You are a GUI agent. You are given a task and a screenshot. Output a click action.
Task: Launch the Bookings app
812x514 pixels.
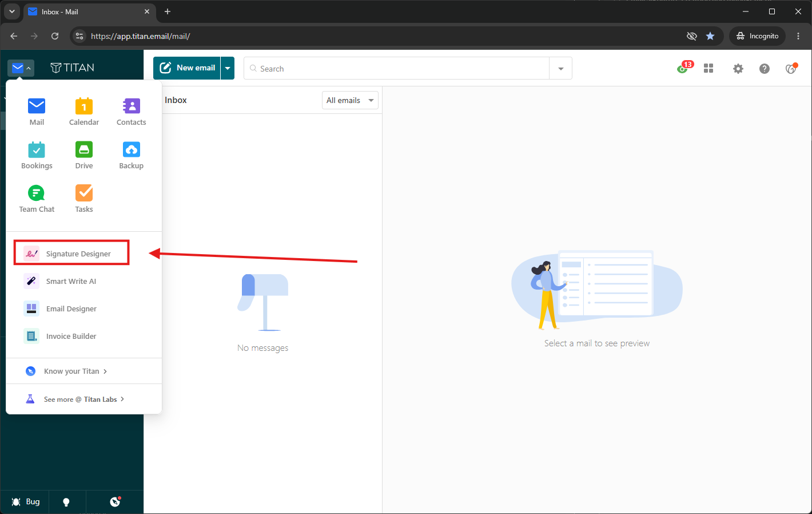(37, 155)
